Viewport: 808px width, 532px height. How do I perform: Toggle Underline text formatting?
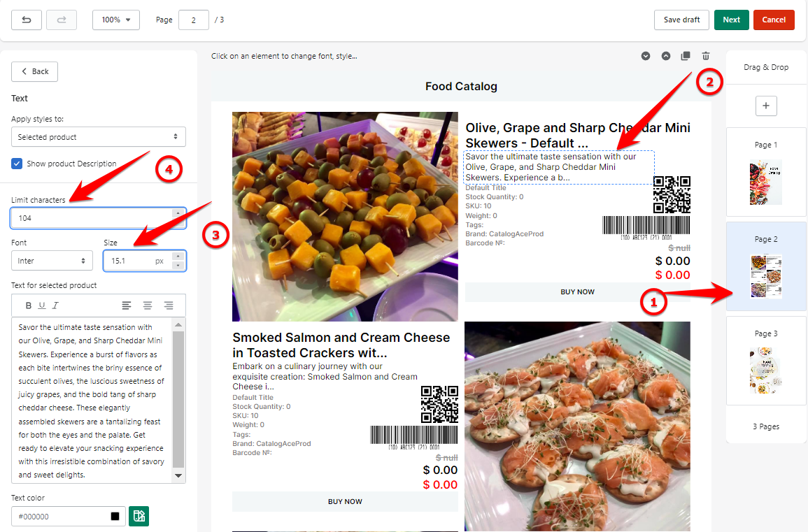[42, 305]
